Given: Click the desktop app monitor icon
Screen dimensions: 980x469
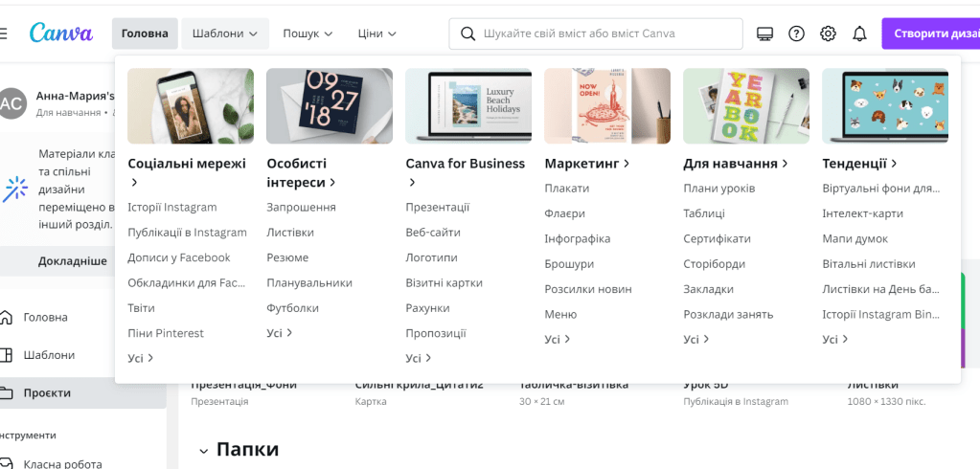Looking at the screenshot, I should tap(764, 33).
